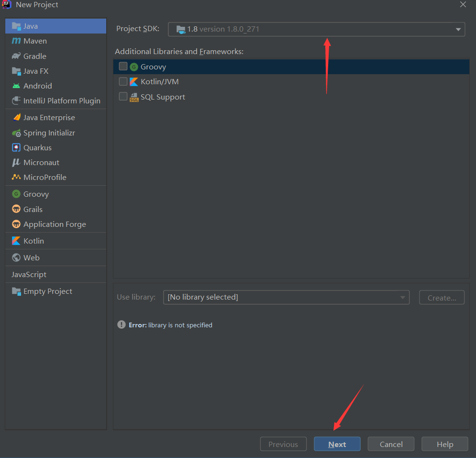
Task: Click the 'MicroProfile' label in sidebar
Action: 45,178
